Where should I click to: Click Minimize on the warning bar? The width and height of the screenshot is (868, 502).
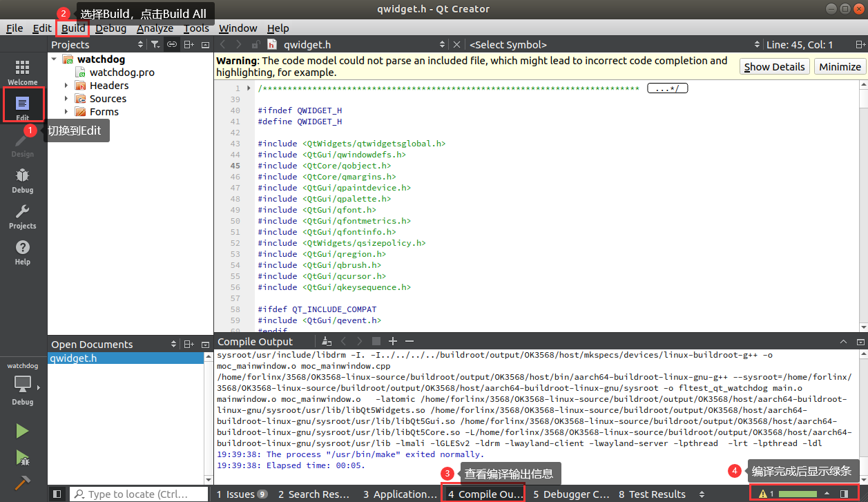pos(840,67)
